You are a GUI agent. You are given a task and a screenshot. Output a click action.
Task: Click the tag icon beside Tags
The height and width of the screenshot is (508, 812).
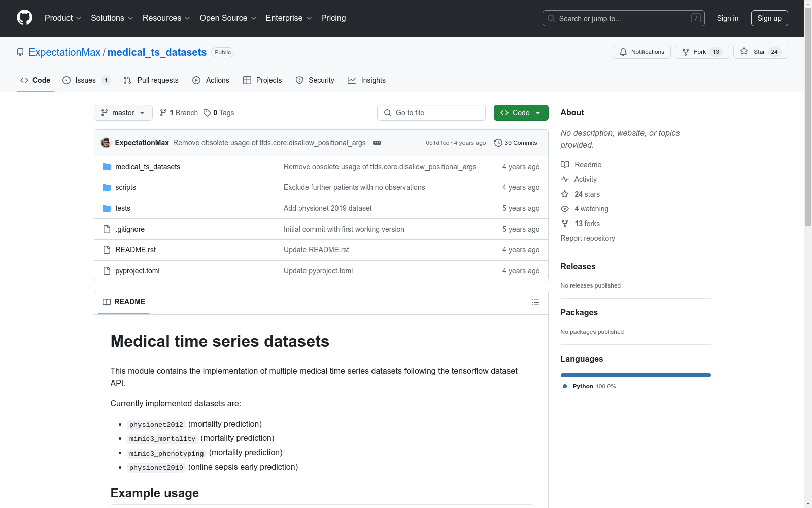[207, 113]
